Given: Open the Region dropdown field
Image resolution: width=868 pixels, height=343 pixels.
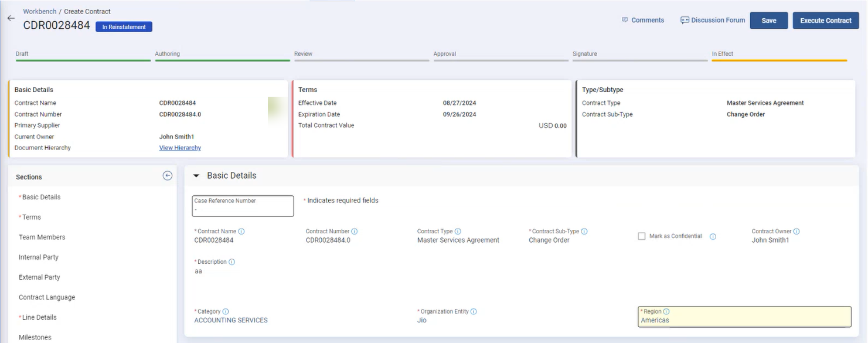Looking at the screenshot, I should pos(744,317).
